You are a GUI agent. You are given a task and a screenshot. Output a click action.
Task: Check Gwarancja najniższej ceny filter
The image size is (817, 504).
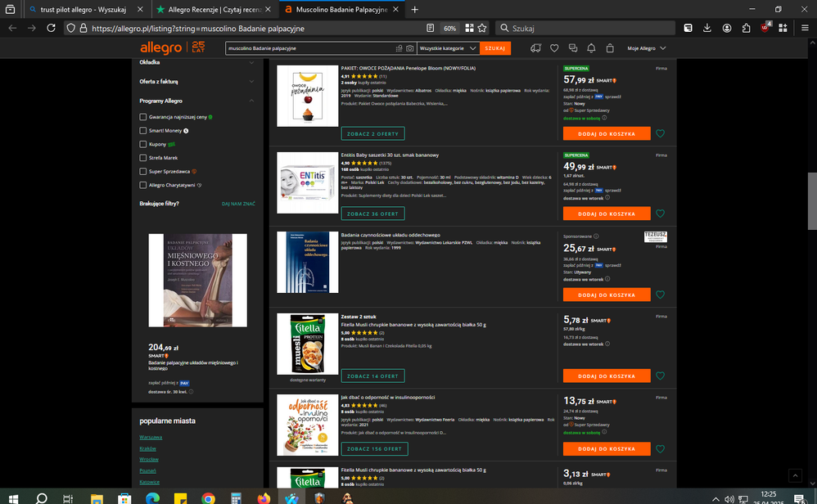[x=142, y=117]
